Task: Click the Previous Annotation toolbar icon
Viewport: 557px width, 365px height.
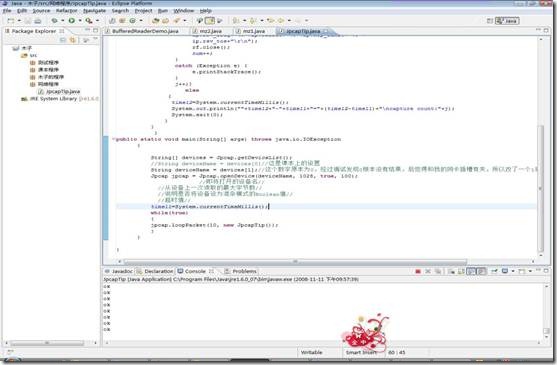Action: click(253, 21)
